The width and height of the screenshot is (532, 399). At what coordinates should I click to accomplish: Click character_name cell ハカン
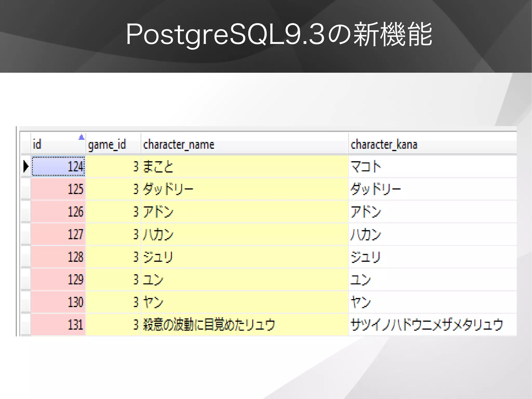[244, 234]
